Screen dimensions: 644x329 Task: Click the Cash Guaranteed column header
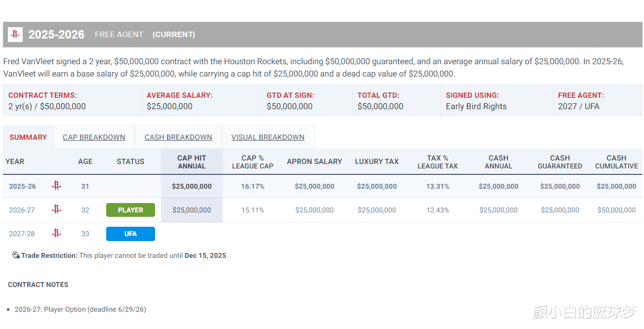tap(560, 162)
